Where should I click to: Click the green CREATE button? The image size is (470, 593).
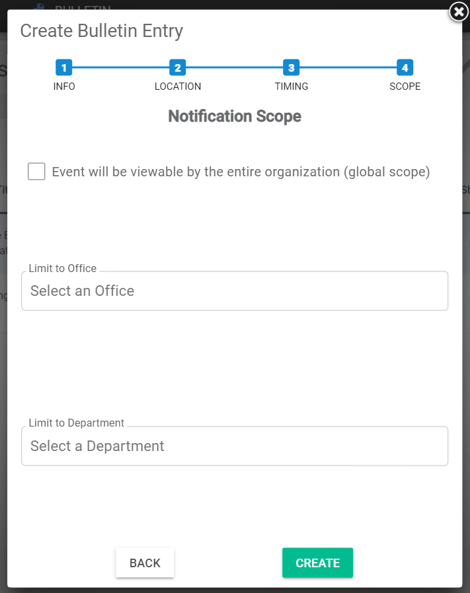click(x=318, y=563)
